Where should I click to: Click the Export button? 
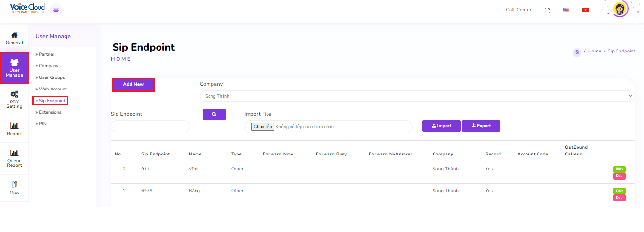point(481,126)
